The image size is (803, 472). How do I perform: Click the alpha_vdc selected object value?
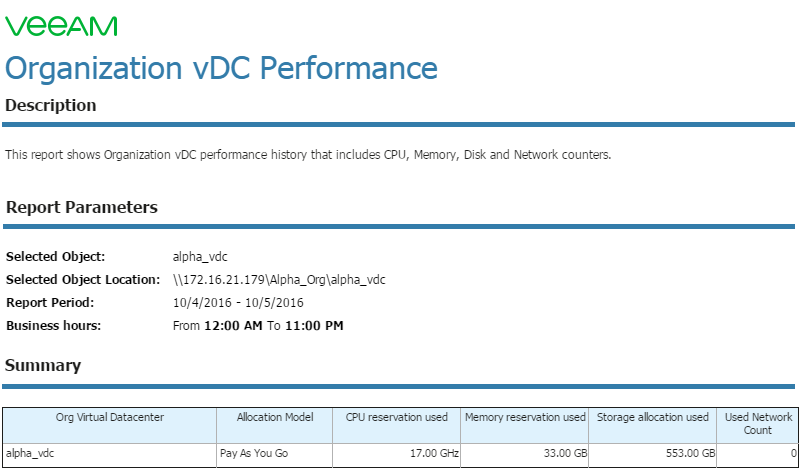point(200,256)
